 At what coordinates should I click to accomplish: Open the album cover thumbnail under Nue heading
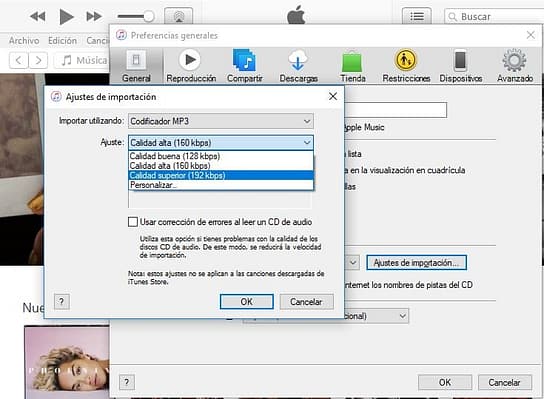(x=67, y=362)
